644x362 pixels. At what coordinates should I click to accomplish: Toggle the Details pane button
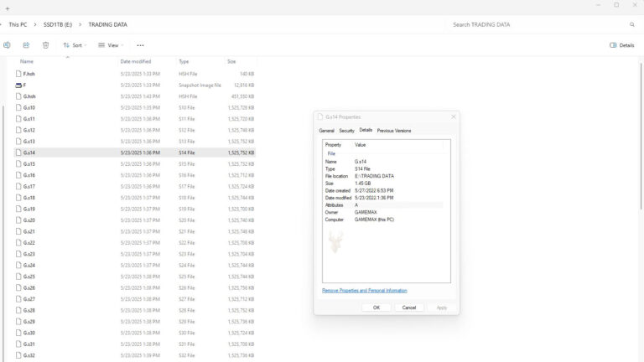tap(622, 45)
